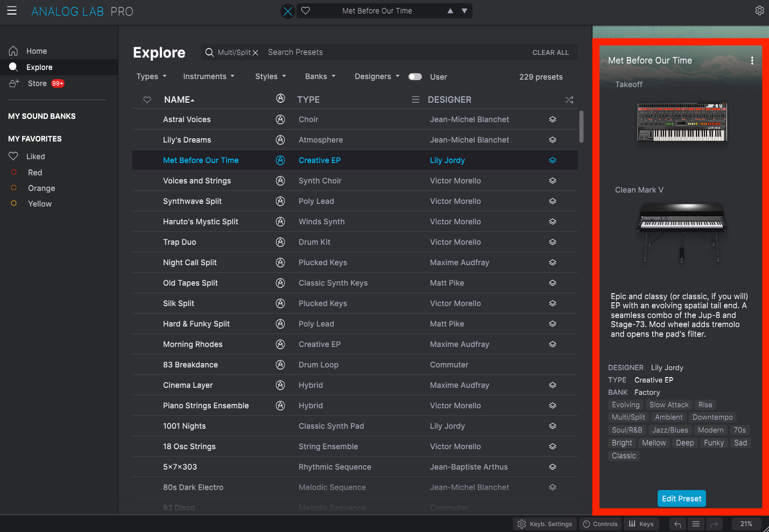Go to next preset with down arrow
Viewport: 769px width, 532px height.
coord(464,11)
